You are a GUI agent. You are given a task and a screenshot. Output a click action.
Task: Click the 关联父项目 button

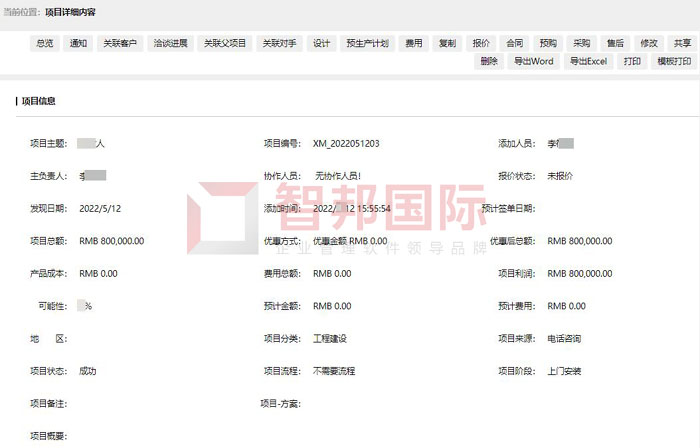click(225, 44)
